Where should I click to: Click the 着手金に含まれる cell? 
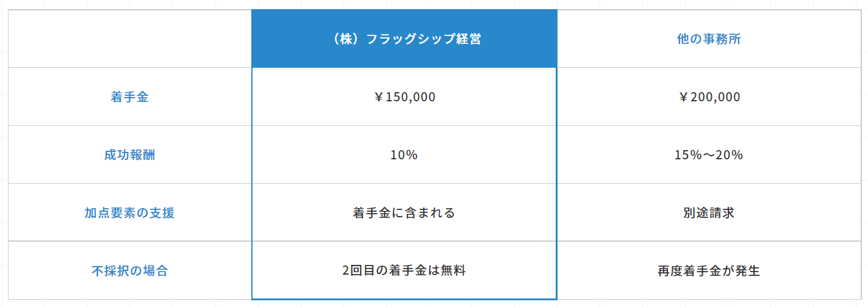(404, 213)
